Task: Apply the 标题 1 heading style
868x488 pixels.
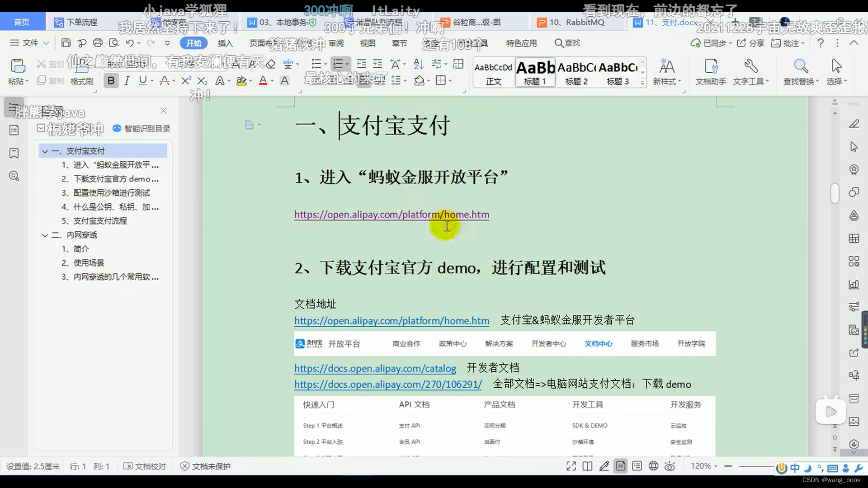Action: point(535,72)
